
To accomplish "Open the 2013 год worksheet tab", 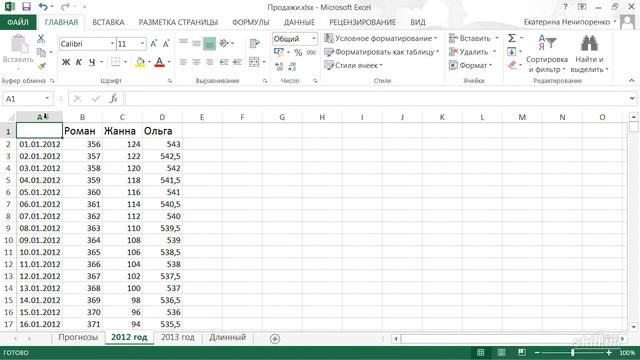I will coord(178,338).
